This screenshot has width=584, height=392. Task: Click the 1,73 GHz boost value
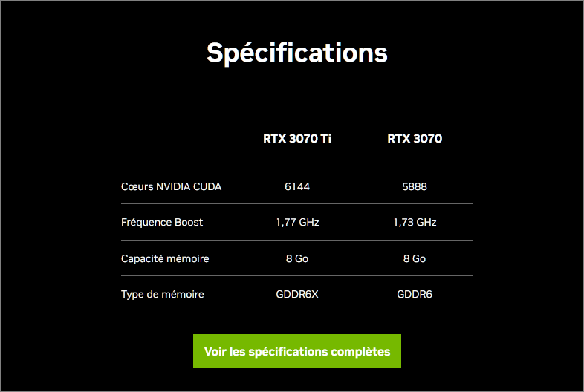coord(415,222)
